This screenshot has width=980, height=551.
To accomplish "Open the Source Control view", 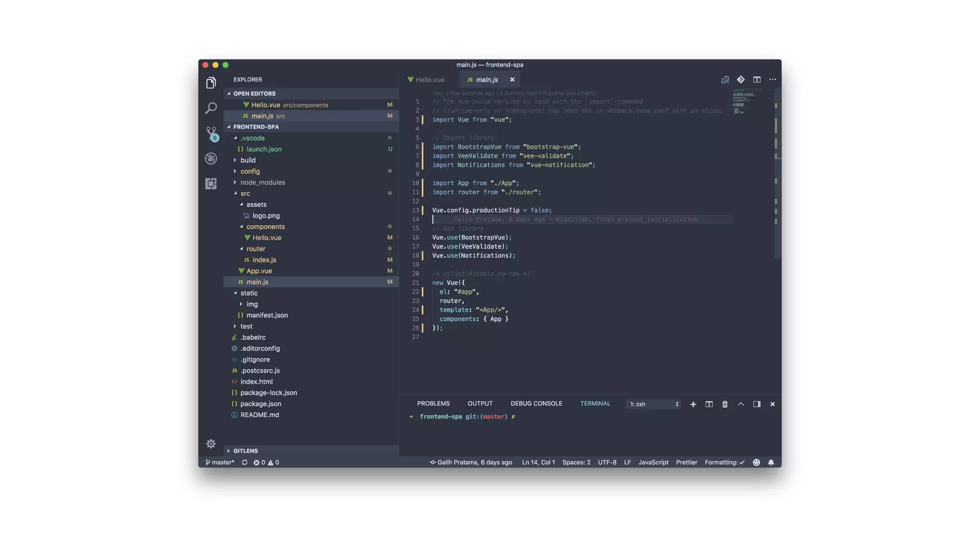I will pyautogui.click(x=211, y=132).
